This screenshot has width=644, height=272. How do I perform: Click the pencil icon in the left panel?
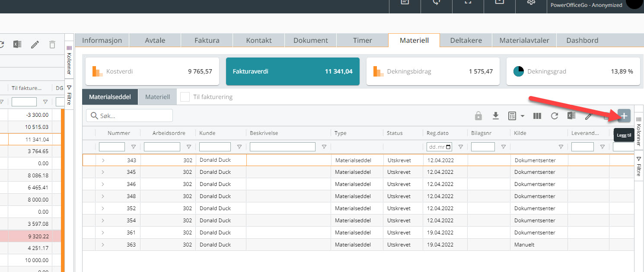(x=35, y=44)
